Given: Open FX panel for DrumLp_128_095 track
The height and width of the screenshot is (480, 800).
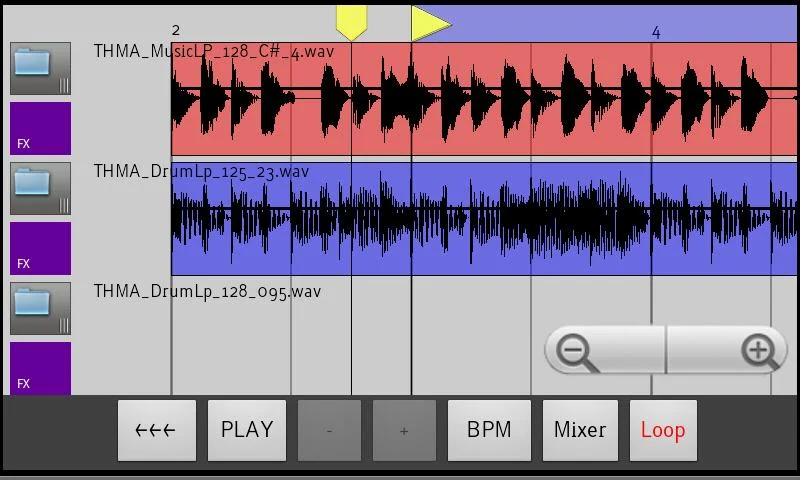Looking at the screenshot, I should pyautogui.click(x=40, y=368).
